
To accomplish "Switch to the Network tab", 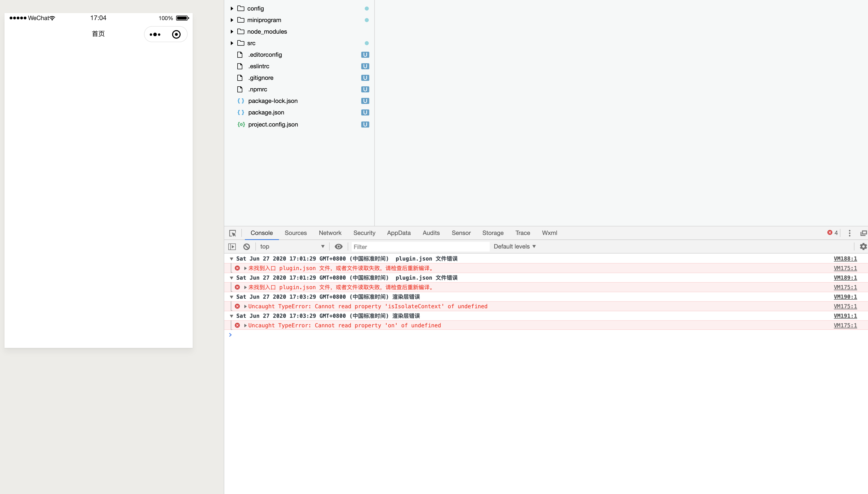I will 330,233.
